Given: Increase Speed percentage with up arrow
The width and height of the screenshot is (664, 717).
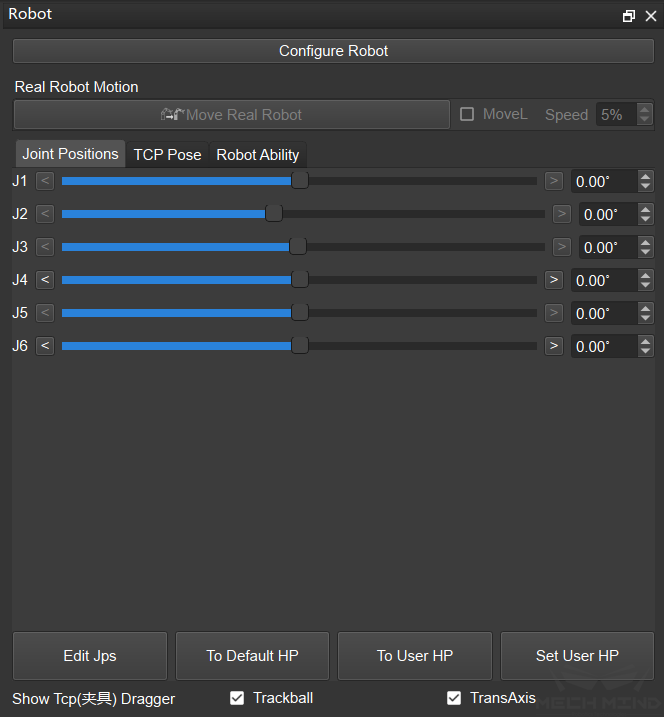Looking at the screenshot, I should click(645, 109).
